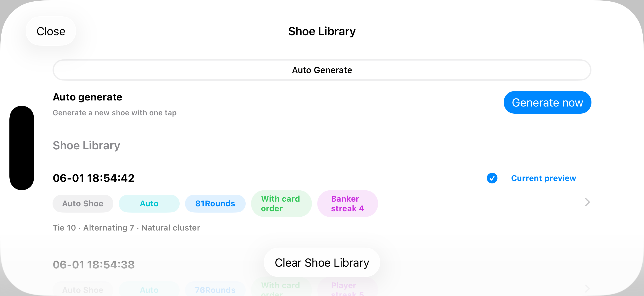This screenshot has height=296, width=644.
Task: Click the Auto Shoe tag chip
Action: pos(83,203)
